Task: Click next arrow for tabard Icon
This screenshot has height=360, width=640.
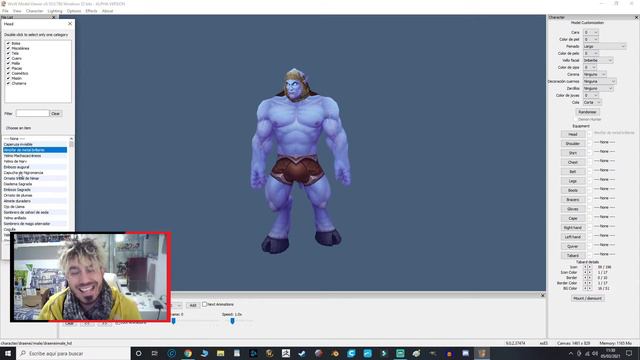Action: tap(589, 267)
